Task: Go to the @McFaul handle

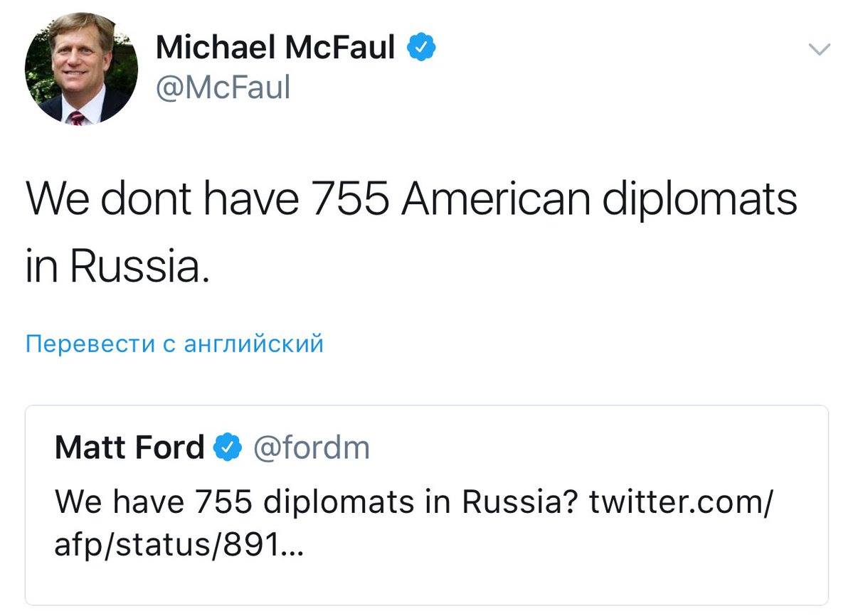Action: [223, 88]
